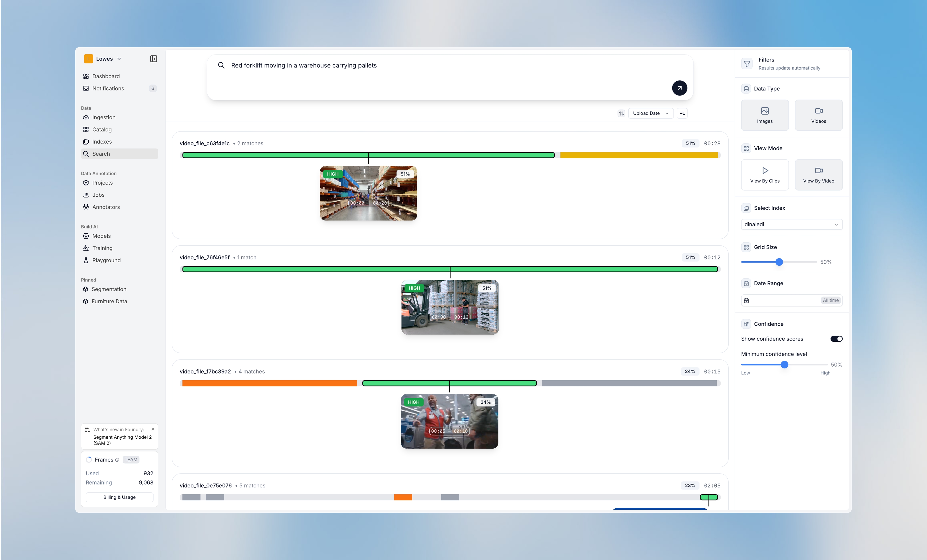This screenshot has height=560, width=927.
Task: Open Notifications from the sidebar
Action: click(108, 88)
